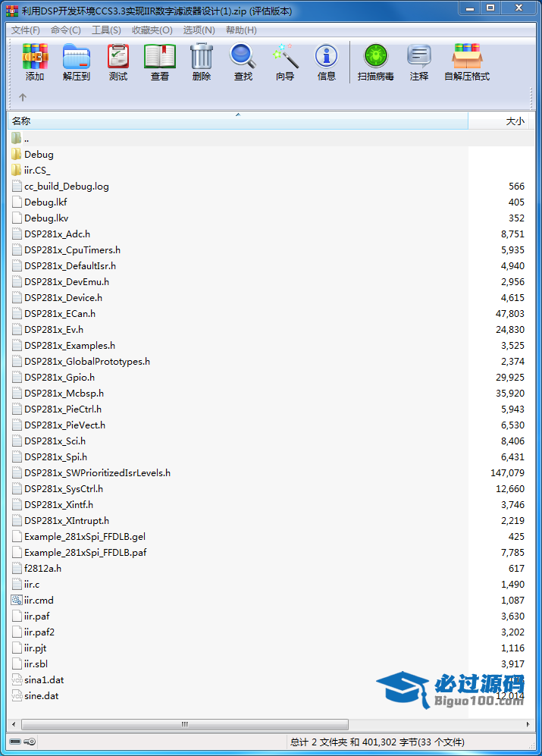Select DSP281x_PieCtrl.h file
This screenshot has width=542, height=756.
point(56,409)
